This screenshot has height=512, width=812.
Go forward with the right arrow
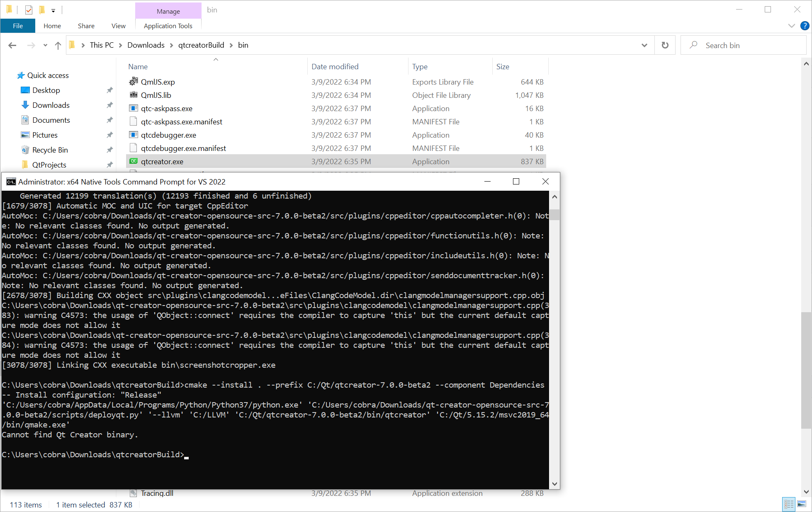[x=31, y=45]
